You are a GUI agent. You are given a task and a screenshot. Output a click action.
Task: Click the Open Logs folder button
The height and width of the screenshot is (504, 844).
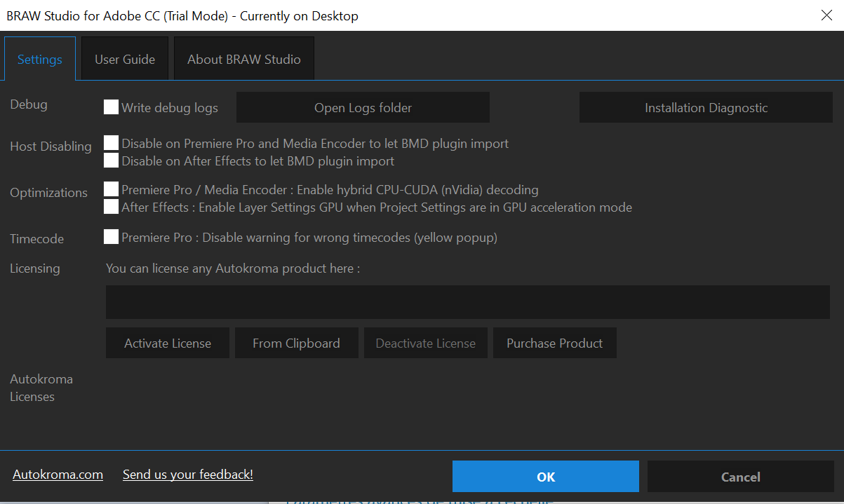363,107
